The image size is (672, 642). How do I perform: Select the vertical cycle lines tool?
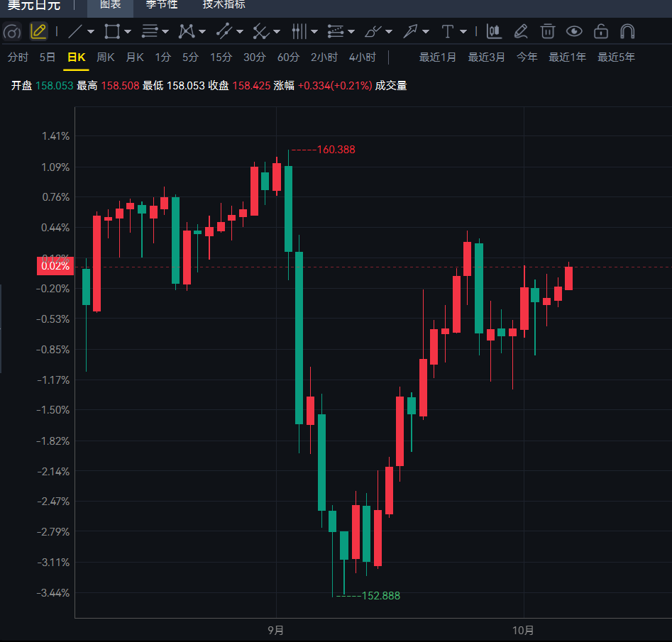(x=299, y=32)
